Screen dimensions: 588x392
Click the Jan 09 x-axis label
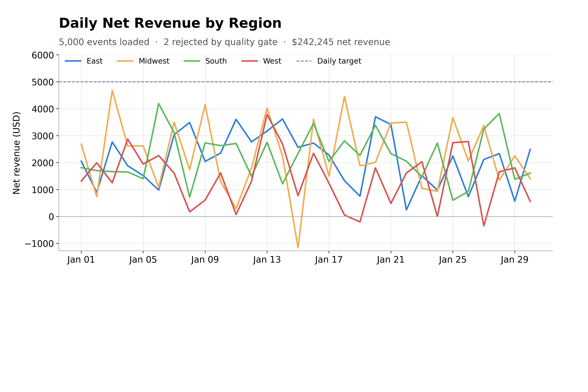(x=205, y=260)
